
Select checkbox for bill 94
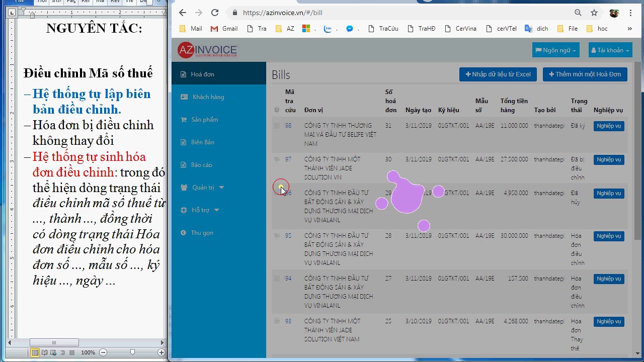277,278
